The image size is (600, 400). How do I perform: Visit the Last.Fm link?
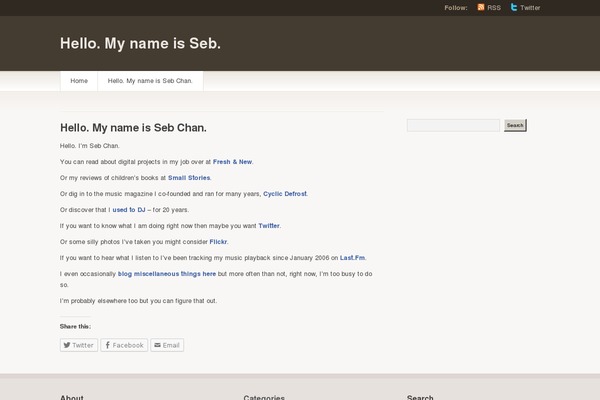click(x=352, y=258)
